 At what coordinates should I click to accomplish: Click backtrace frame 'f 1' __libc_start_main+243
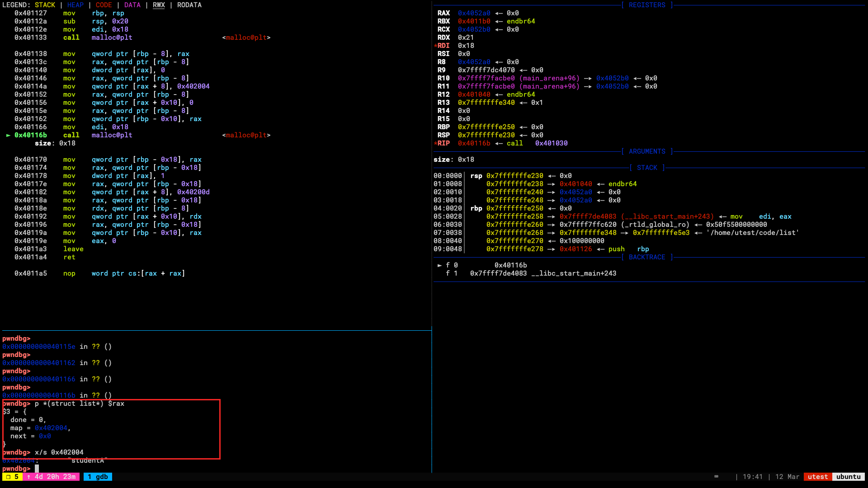pos(531,273)
